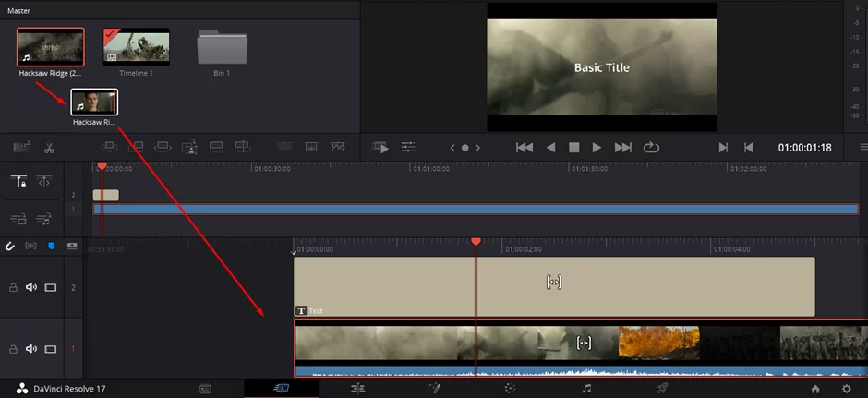
Task: Apply the Smooth Cut transition icon
Action: [x=338, y=147]
